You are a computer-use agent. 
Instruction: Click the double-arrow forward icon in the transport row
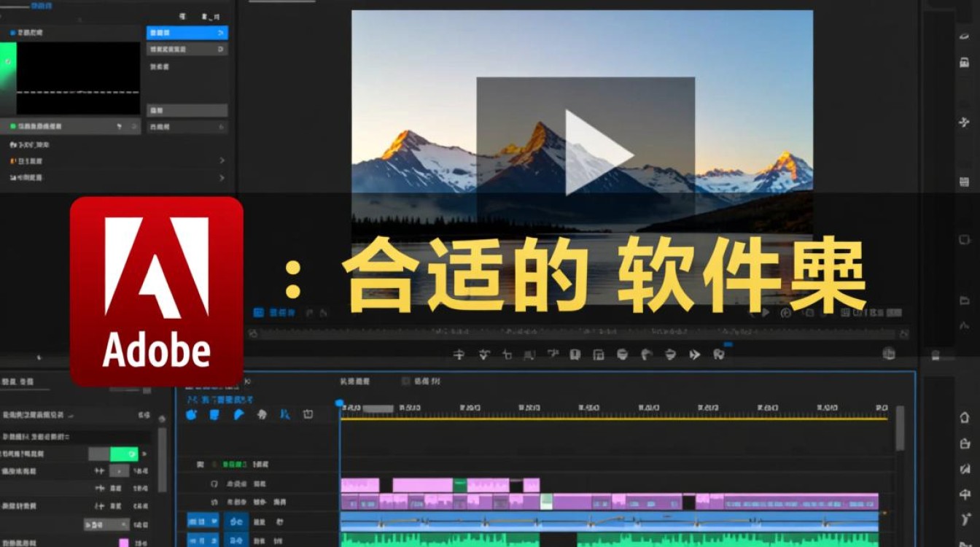tap(695, 354)
